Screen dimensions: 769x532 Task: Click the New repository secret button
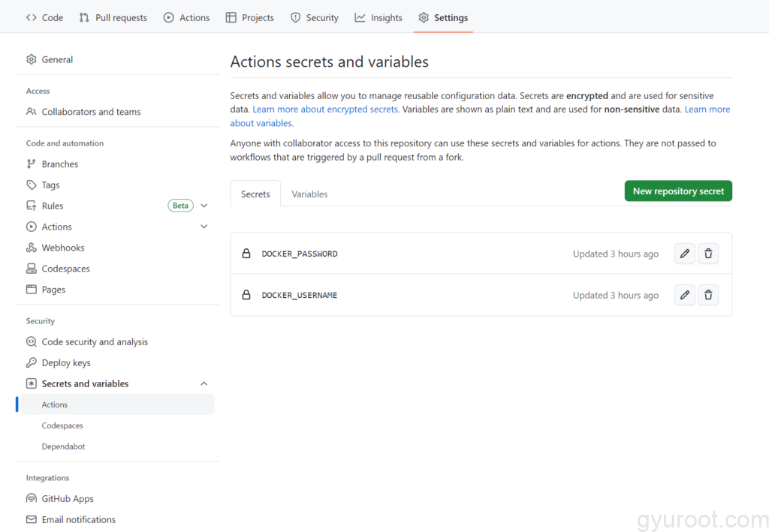678,191
